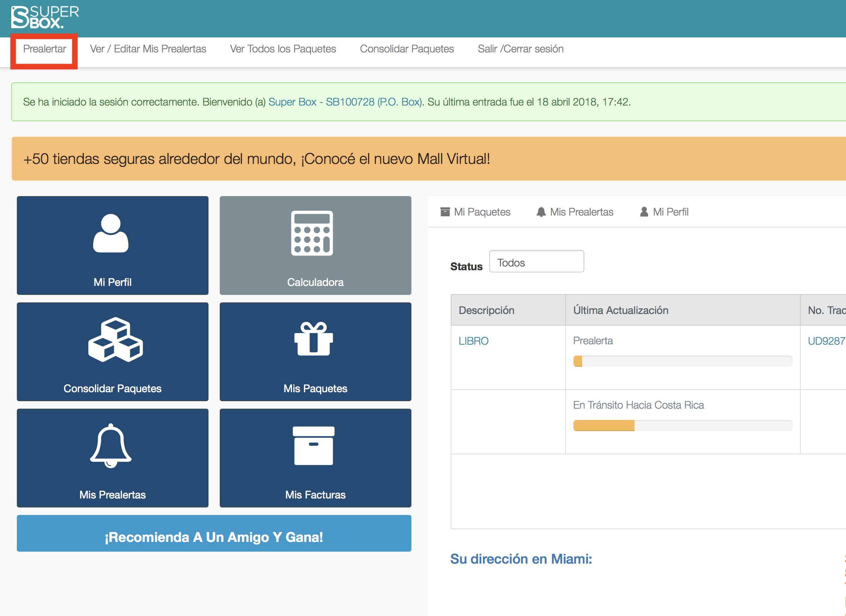Click the Super Box logo
Image resolution: width=846 pixels, height=616 pixels.
(x=45, y=17)
